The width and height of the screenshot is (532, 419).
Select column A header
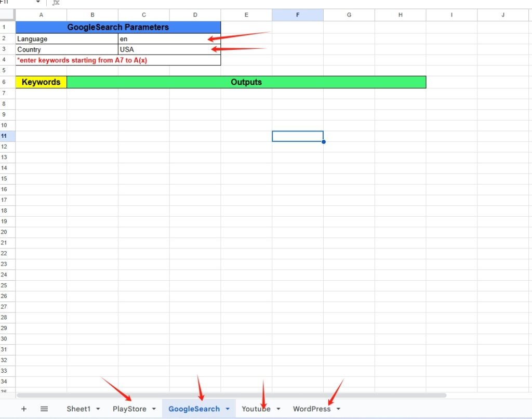[41, 15]
